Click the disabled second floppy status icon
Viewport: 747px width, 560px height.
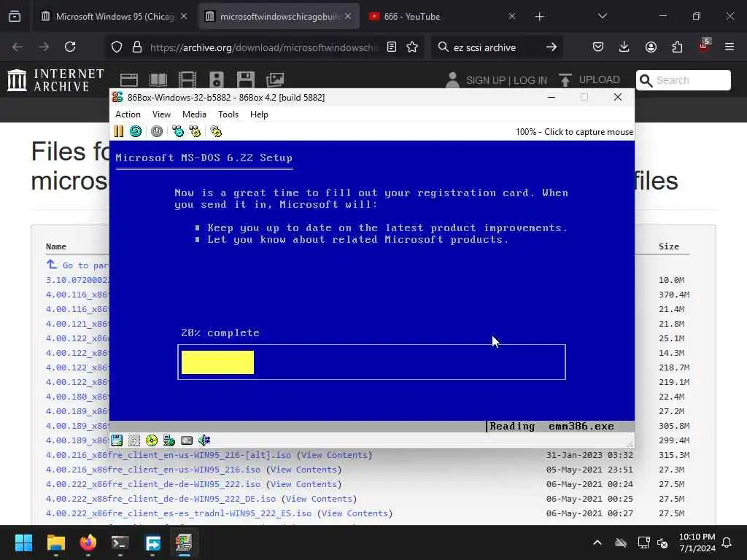134,440
